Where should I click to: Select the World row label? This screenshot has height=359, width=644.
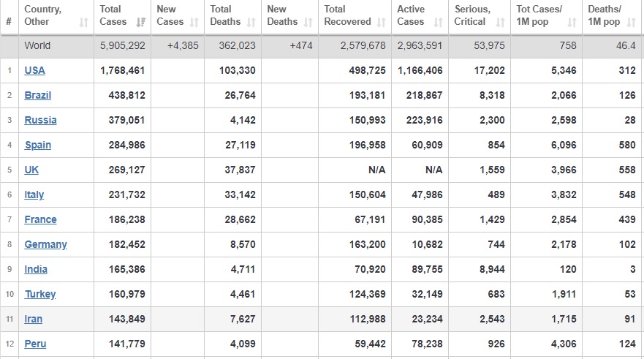[37, 45]
